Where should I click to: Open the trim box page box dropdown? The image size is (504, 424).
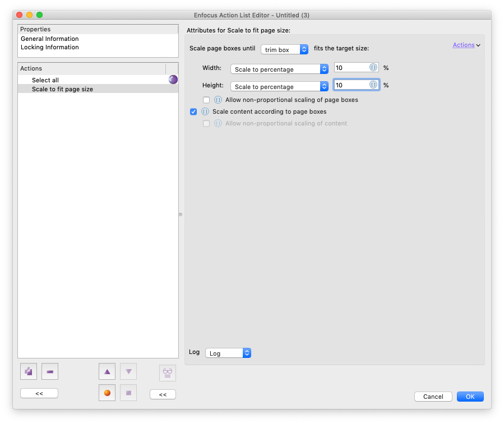(284, 49)
